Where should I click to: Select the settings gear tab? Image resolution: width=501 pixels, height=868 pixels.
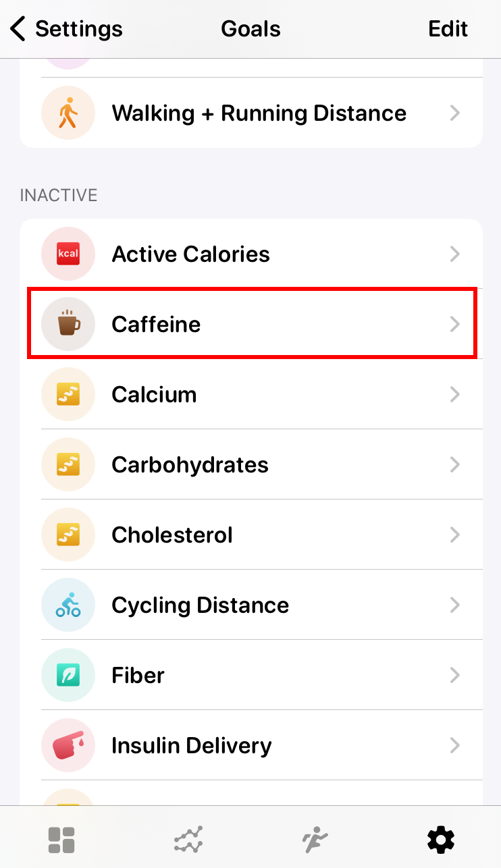(440, 840)
